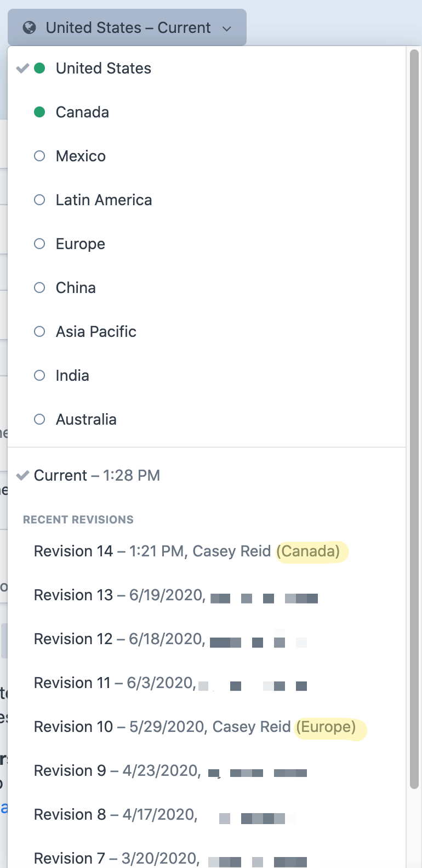This screenshot has height=868, width=422.
Task: Open the United States – Current dropdown
Action: [126, 27]
